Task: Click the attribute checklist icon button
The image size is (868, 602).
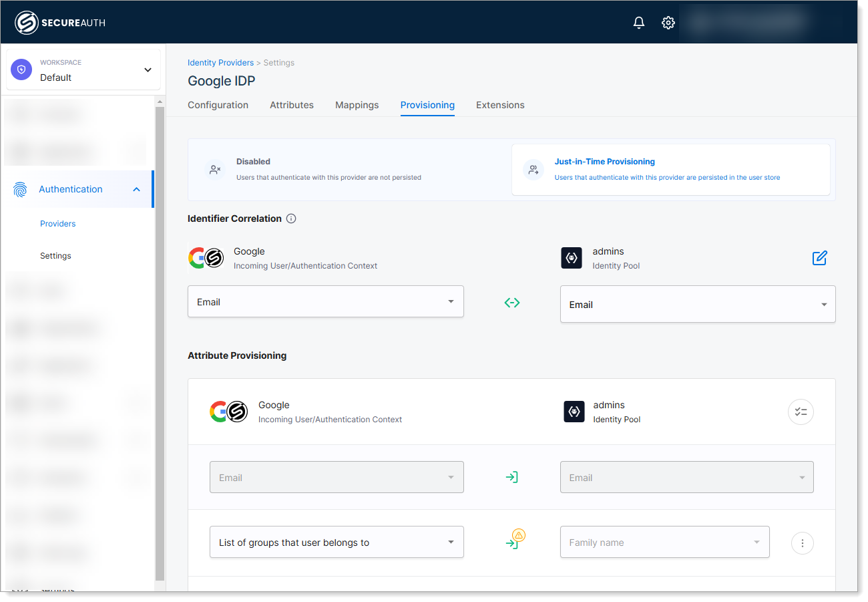Action: click(801, 412)
